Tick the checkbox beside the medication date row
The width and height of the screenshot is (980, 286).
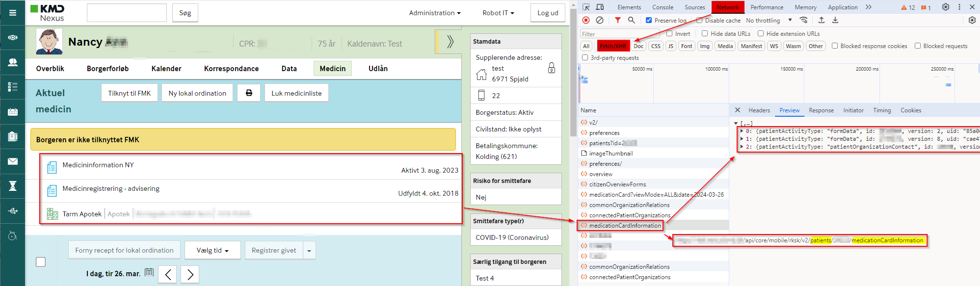coord(41,262)
